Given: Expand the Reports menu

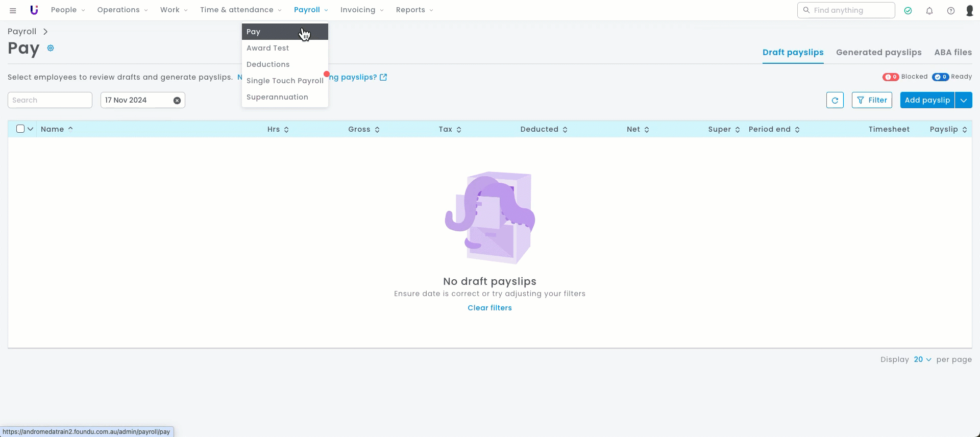Looking at the screenshot, I should [414, 10].
